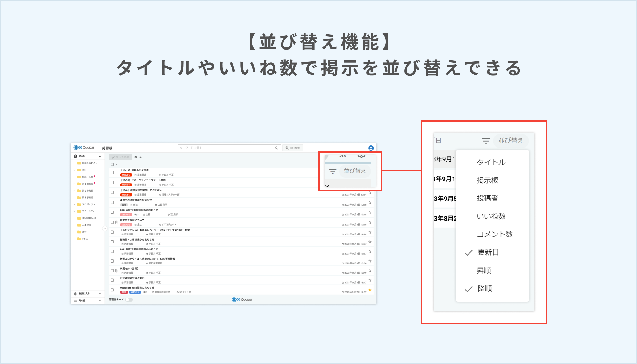The width and height of the screenshot is (637, 364).
Task: Open 詳細検索 advanced search
Action: click(293, 148)
